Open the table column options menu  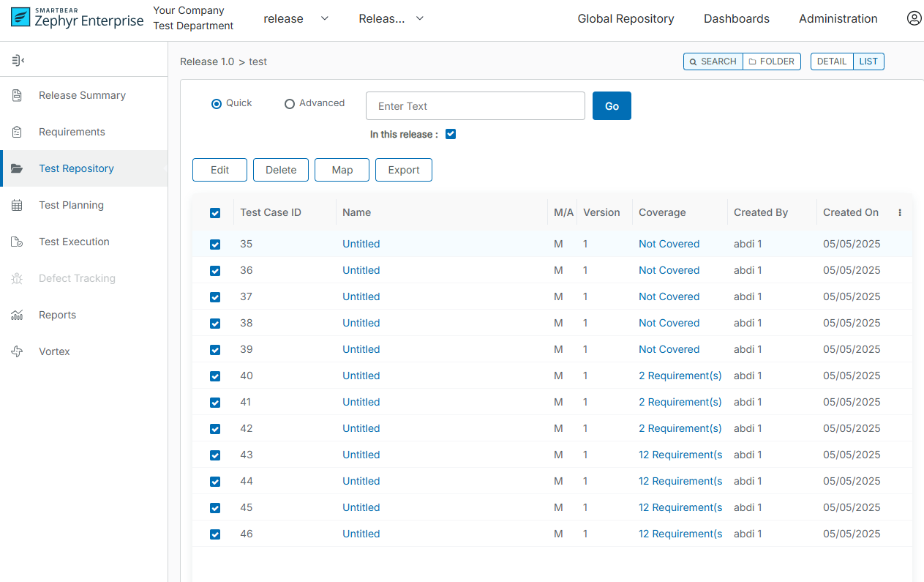coord(900,212)
